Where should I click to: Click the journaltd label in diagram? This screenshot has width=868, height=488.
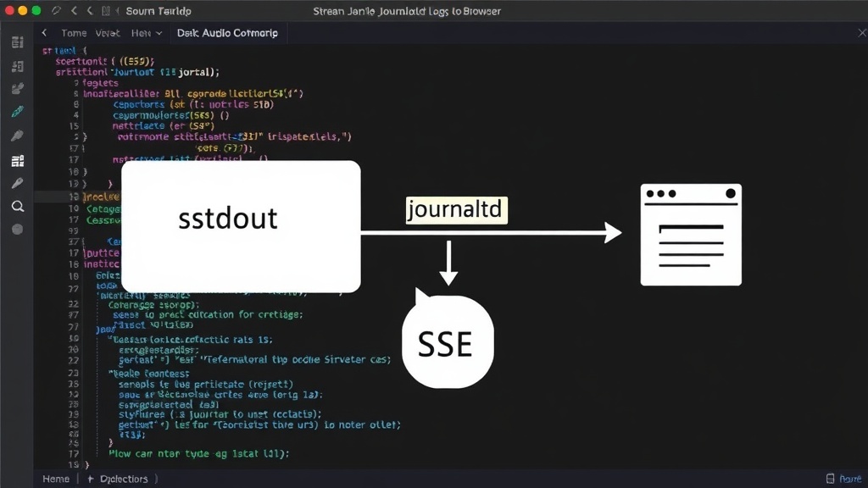456,210
